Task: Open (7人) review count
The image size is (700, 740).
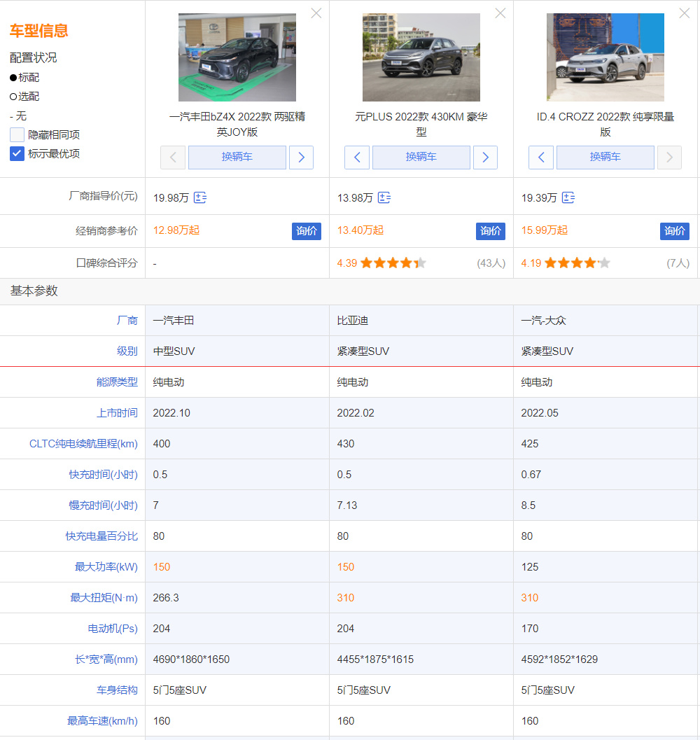Action: (678, 263)
